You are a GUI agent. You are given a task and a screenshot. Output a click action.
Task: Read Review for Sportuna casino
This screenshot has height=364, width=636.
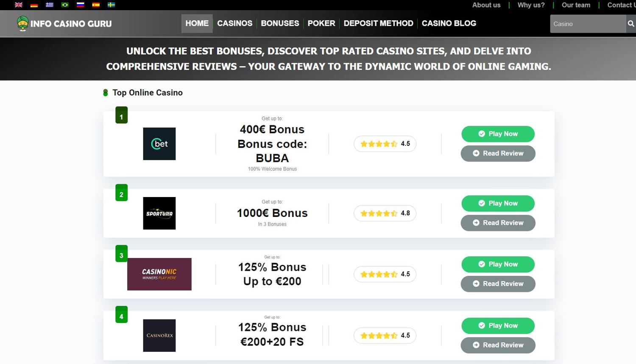point(498,222)
